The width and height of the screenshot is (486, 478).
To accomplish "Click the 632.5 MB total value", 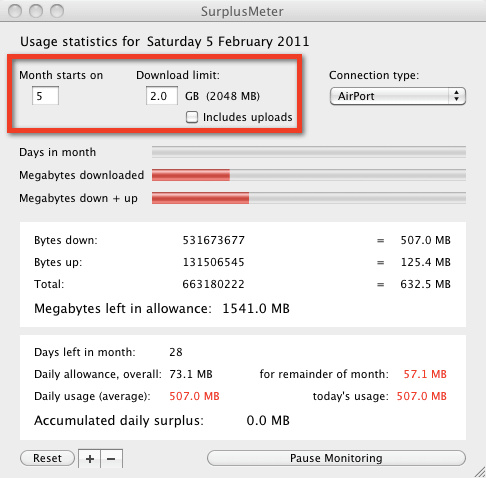I will click(x=425, y=284).
